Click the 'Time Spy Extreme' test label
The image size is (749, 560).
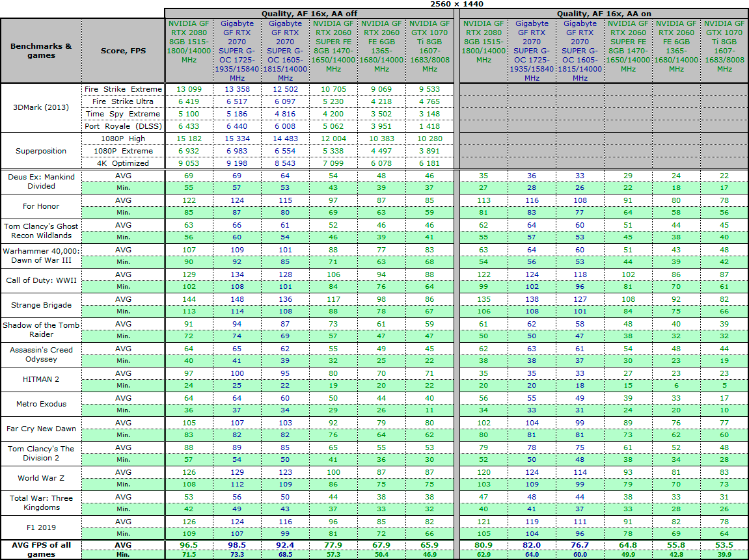[123, 114]
